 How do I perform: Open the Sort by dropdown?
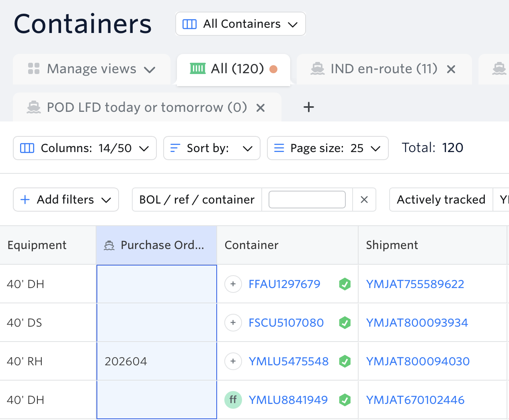tap(211, 148)
